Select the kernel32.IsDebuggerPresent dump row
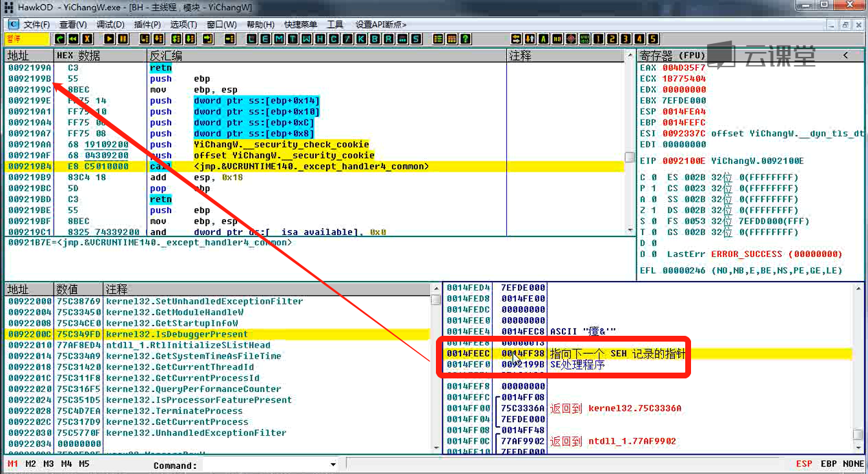 pyautogui.click(x=218, y=334)
